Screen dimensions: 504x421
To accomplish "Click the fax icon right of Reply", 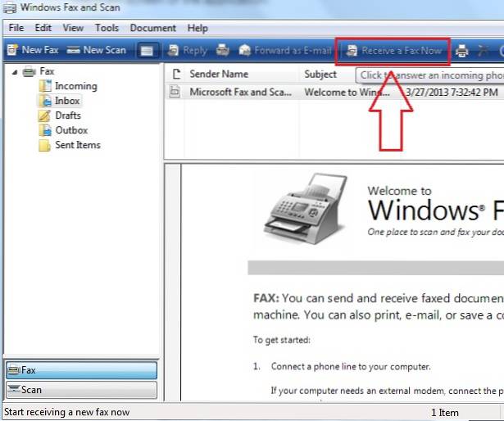I will 223,50.
